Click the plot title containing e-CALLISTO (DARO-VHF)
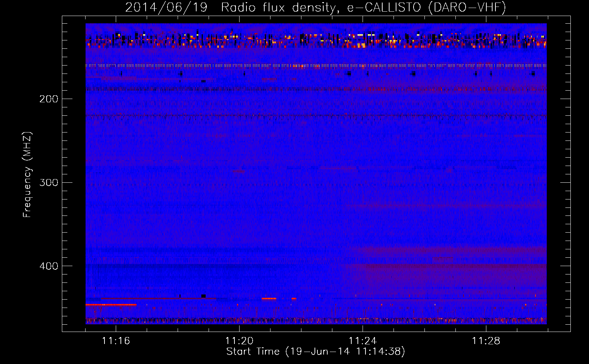 pos(315,7)
